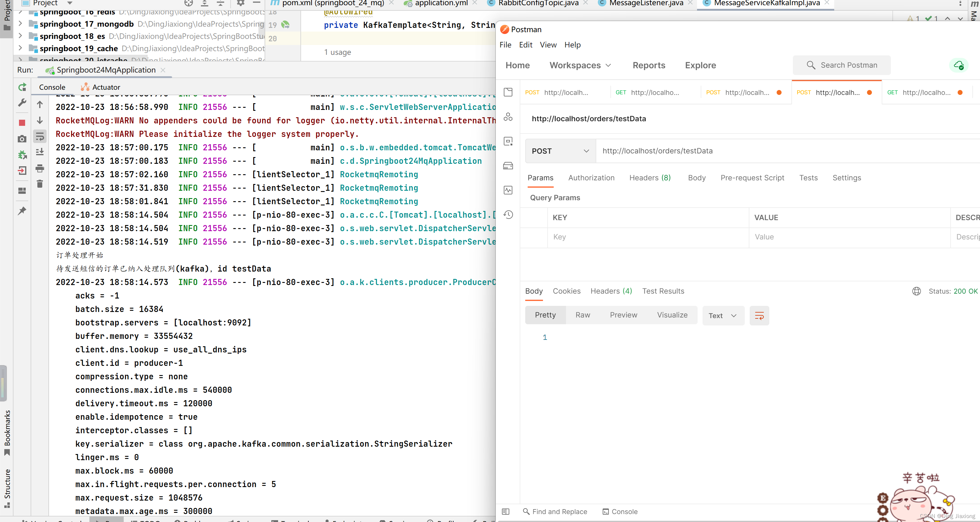Open the Text response format dropdown
The height and width of the screenshot is (522, 980).
point(723,316)
